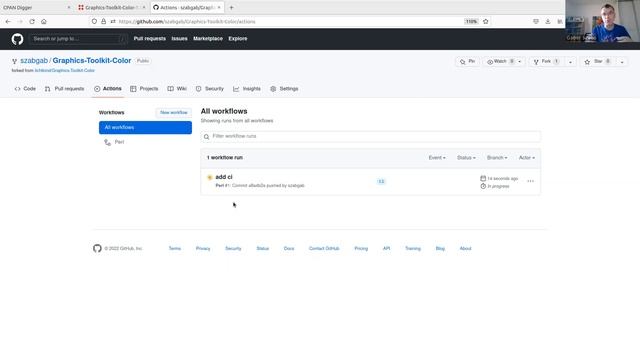This screenshot has width=640, height=360.
Task: Open the Wiki repository tab
Action: tap(177, 89)
